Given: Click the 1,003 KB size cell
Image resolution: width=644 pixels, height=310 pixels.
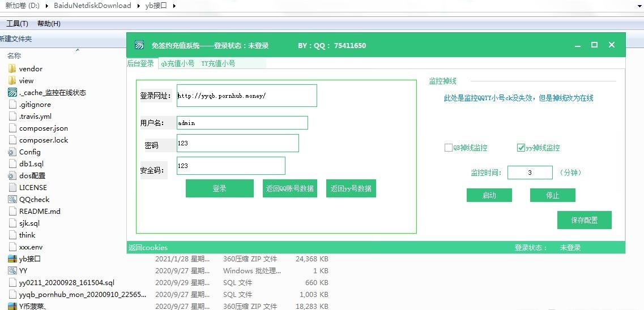Looking at the screenshot, I should [x=313, y=295].
